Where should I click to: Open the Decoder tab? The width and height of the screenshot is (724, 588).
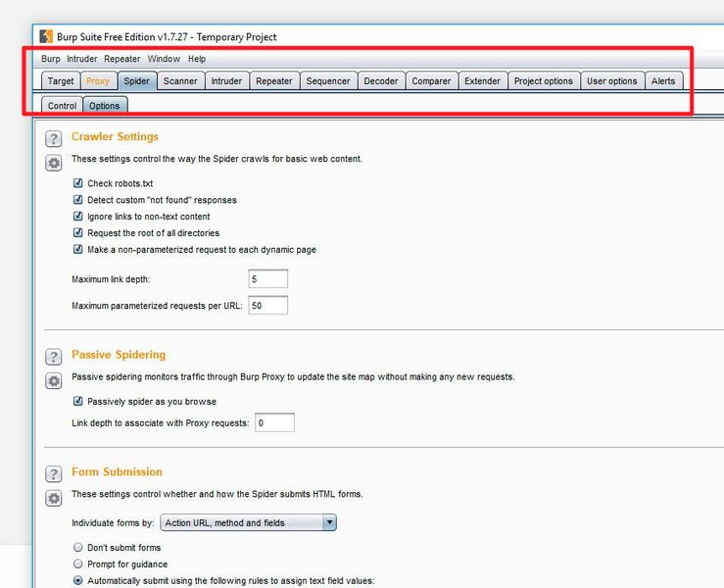(x=381, y=80)
